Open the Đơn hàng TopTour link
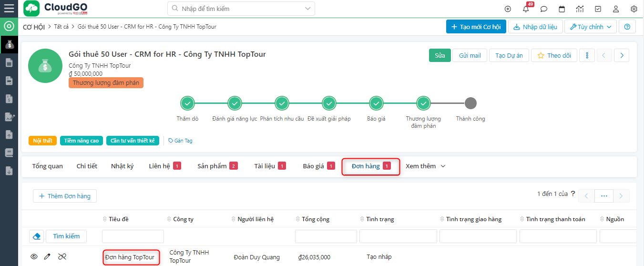Image resolution: width=644 pixels, height=266 pixels. (x=130, y=257)
